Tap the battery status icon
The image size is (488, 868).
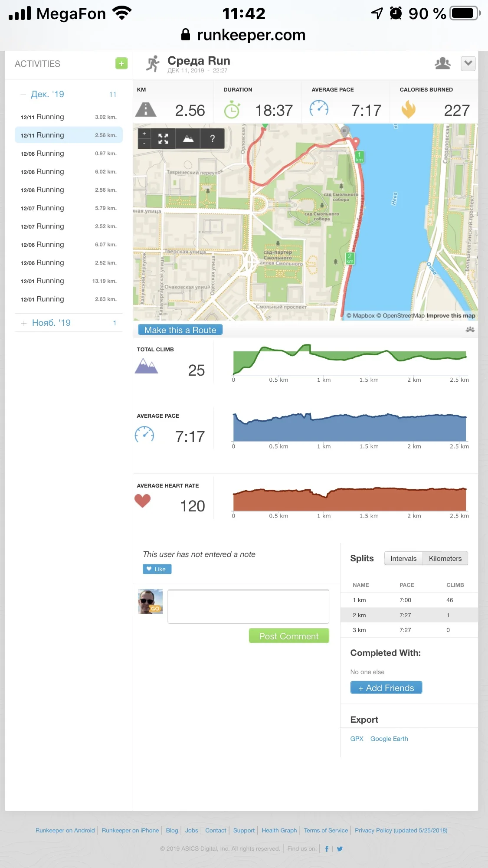click(465, 13)
